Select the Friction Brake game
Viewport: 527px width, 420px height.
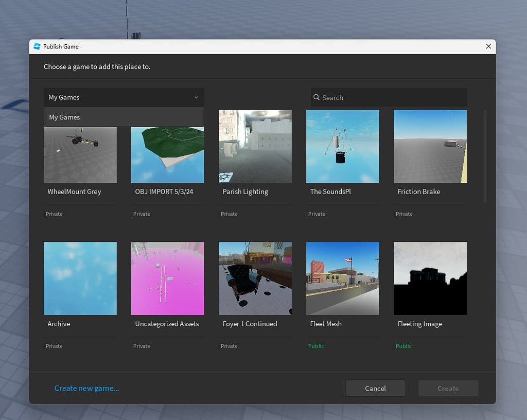(430, 146)
